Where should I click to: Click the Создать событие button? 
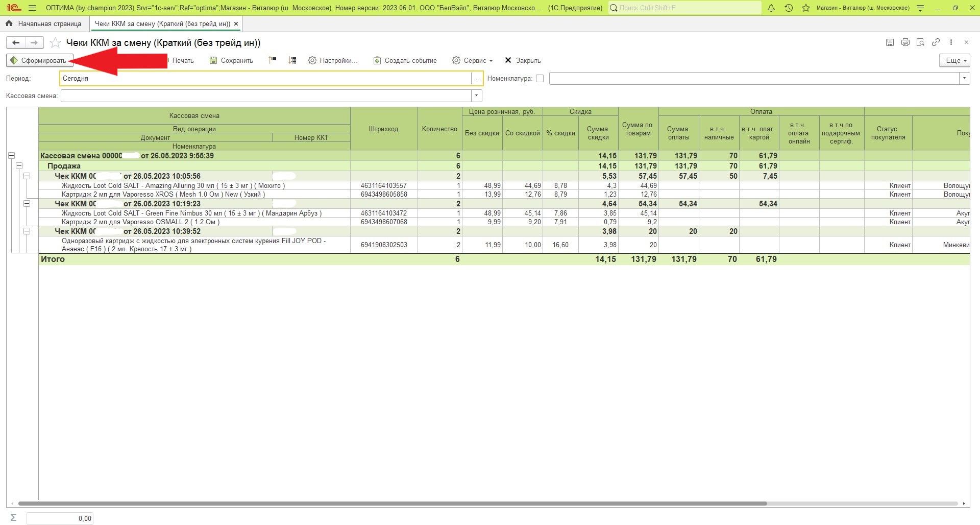tap(405, 60)
